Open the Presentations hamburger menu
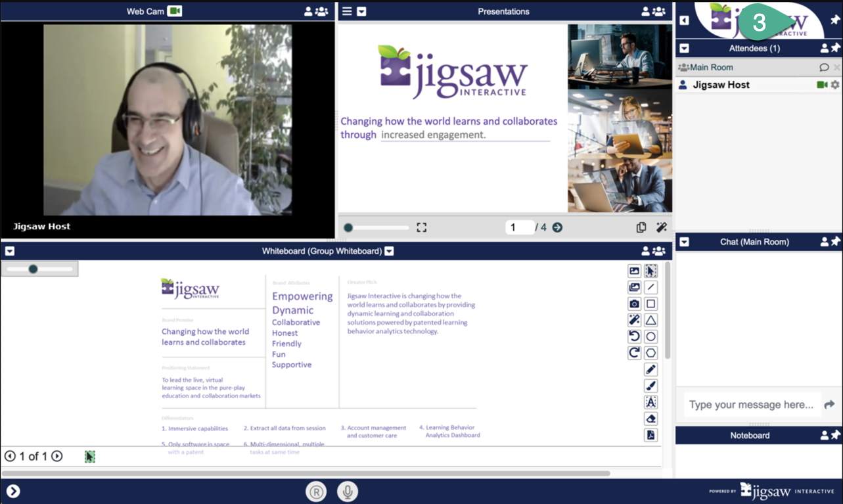 (x=347, y=11)
